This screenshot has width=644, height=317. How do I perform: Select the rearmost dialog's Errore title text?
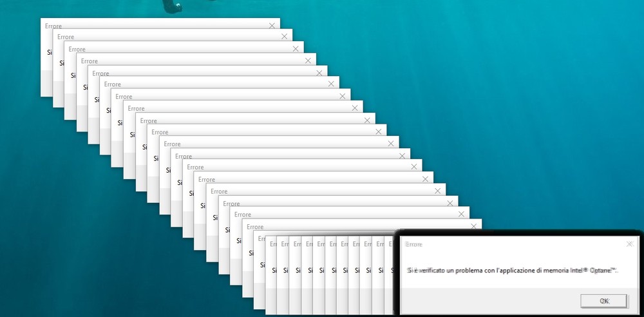(x=54, y=26)
